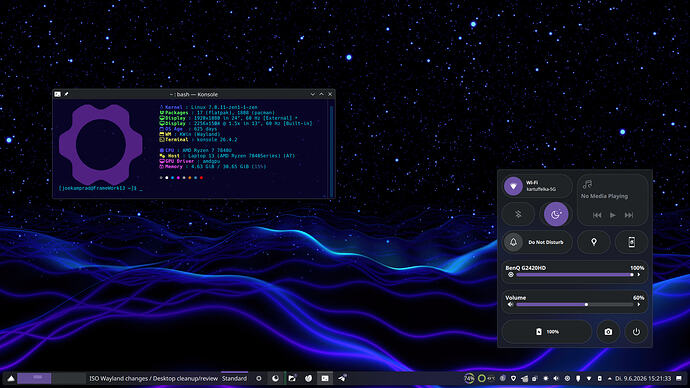Skip to next media track
The width and height of the screenshot is (690, 388).
tap(629, 215)
